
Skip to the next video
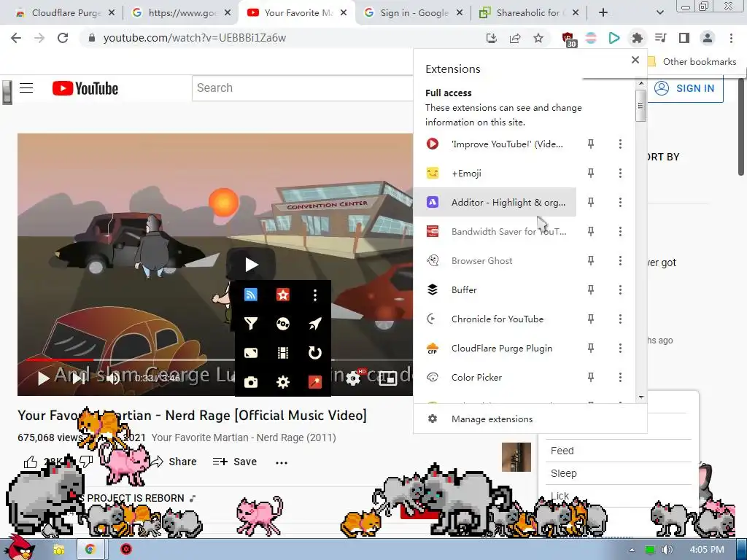coord(79,378)
